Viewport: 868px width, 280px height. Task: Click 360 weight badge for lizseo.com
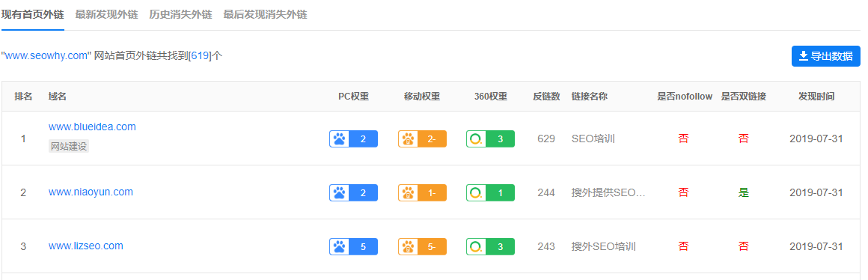490,246
